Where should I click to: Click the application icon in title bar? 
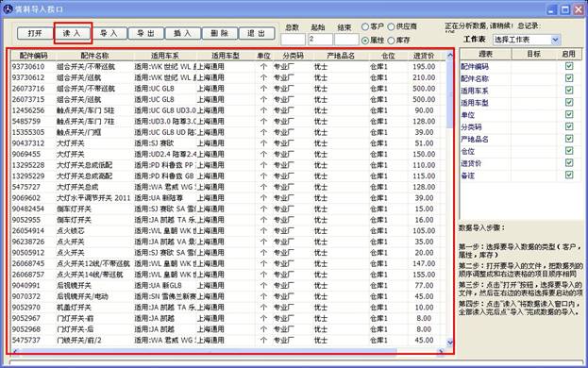8,8
